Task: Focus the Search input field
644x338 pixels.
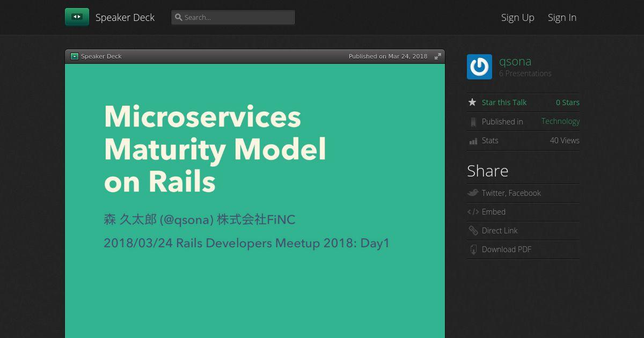Action: (x=233, y=17)
